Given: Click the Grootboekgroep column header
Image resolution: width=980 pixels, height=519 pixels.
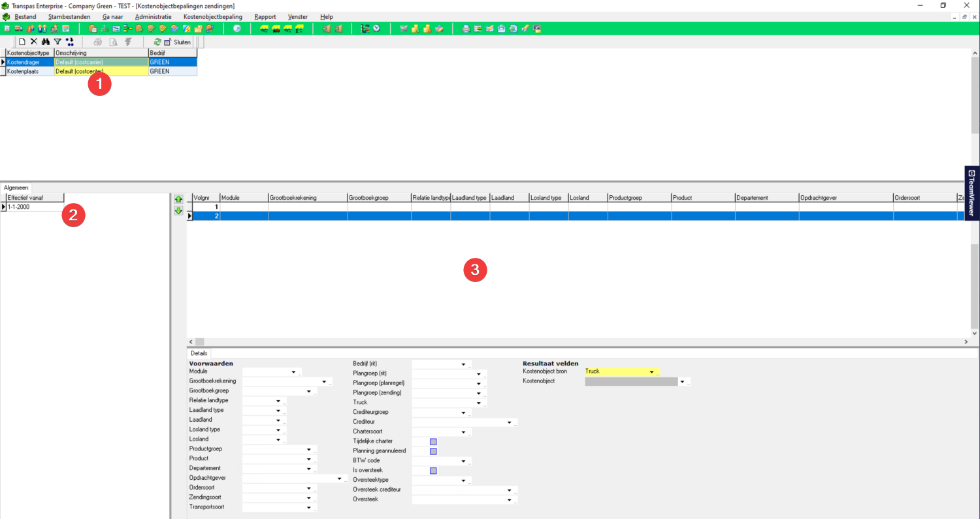Looking at the screenshot, I should tap(379, 197).
